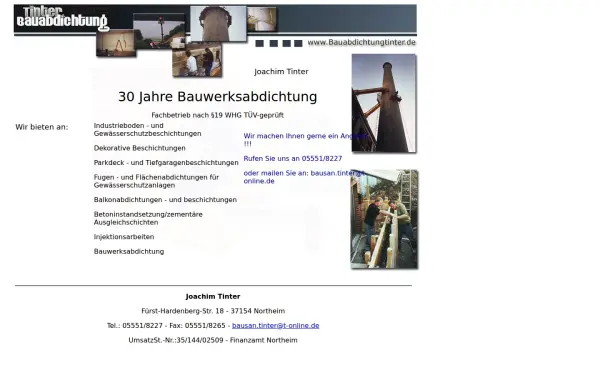Open the large chimney photo on right
The height and width of the screenshot is (375, 600).
[384, 103]
